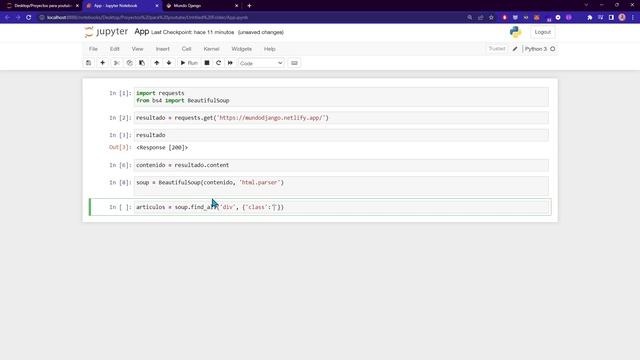Screen dimensions: 640x360
Task: Rename notebook by clicking App title
Action: point(142,31)
